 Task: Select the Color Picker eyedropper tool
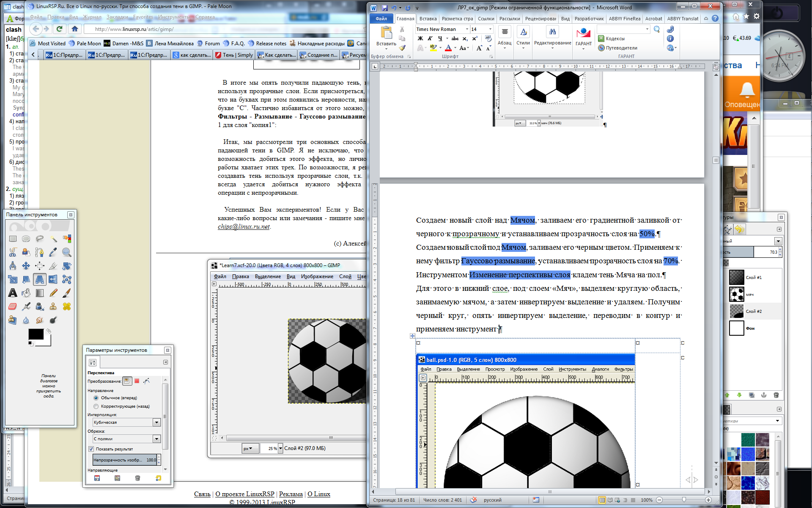point(53,252)
